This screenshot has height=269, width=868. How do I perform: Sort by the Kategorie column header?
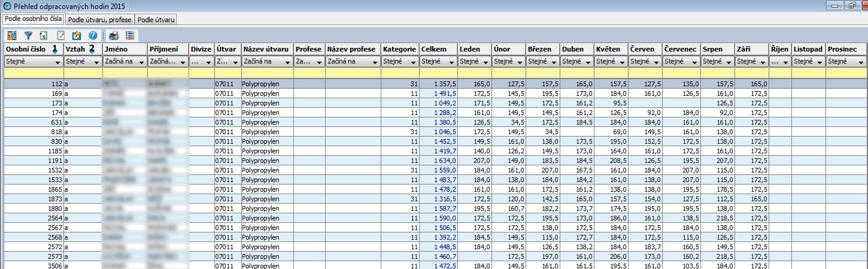tap(399, 49)
